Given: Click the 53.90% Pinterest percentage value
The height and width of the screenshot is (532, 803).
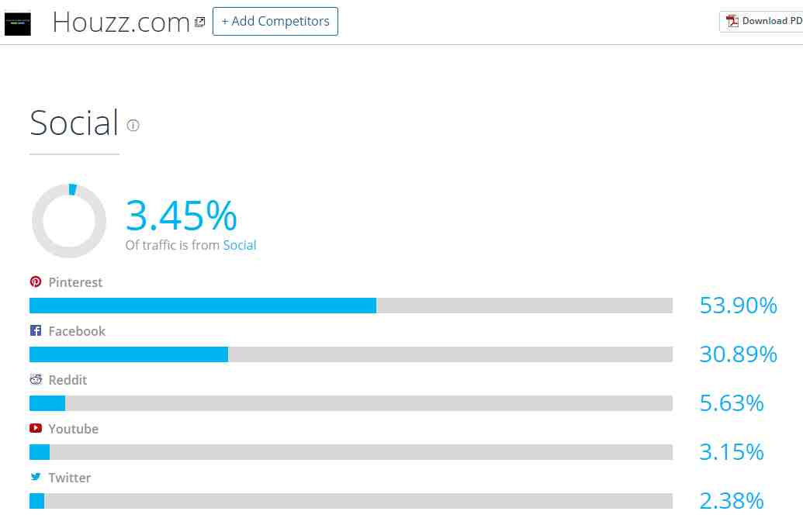Looking at the screenshot, I should coord(738,306).
